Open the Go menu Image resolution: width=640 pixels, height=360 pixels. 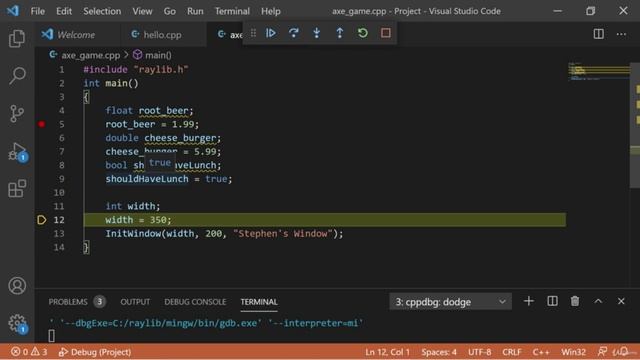pyautogui.click(x=169, y=11)
